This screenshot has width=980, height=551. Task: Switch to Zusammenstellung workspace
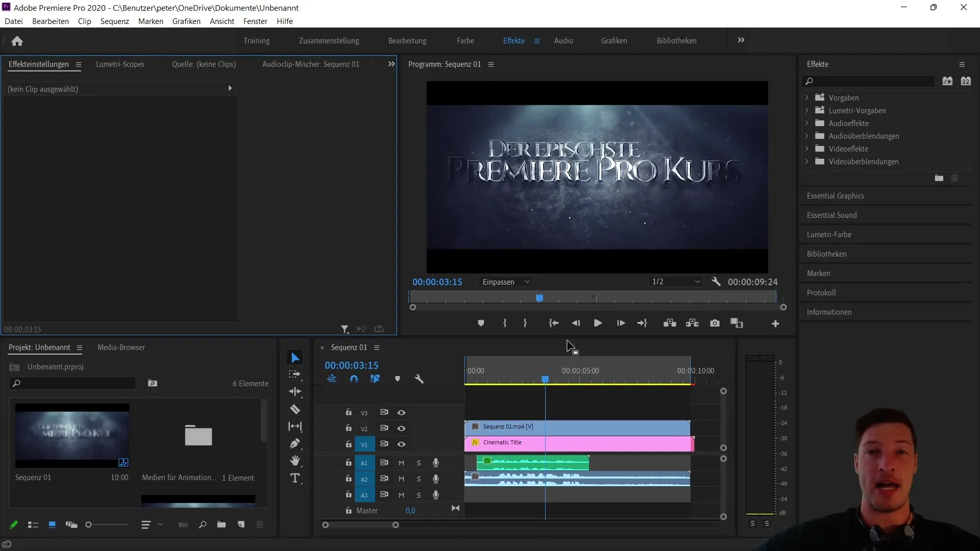coord(329,40)
